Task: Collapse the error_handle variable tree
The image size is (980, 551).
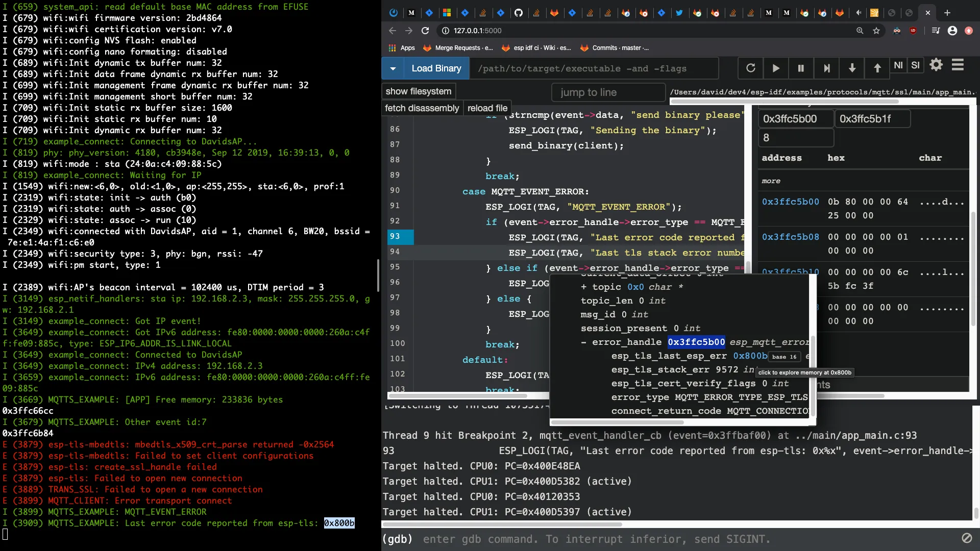Action: point(583,342)
